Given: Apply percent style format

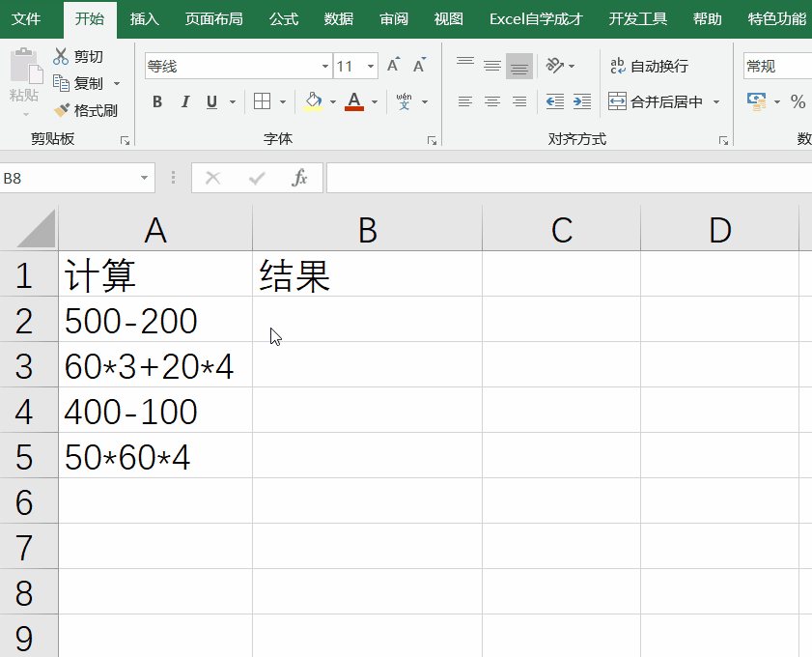Looking at the screenshot, I should pyautogui.click(x=798, y=101).
